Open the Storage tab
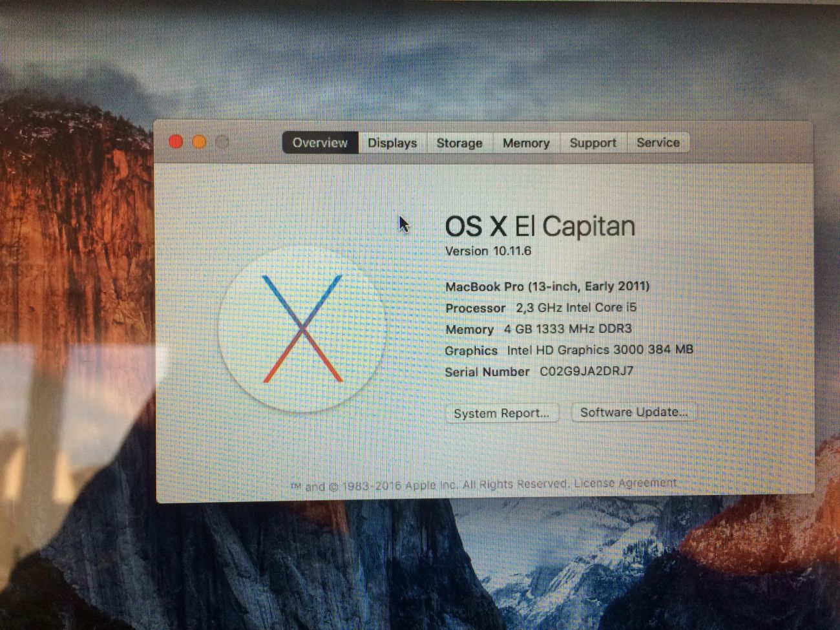 459,143
